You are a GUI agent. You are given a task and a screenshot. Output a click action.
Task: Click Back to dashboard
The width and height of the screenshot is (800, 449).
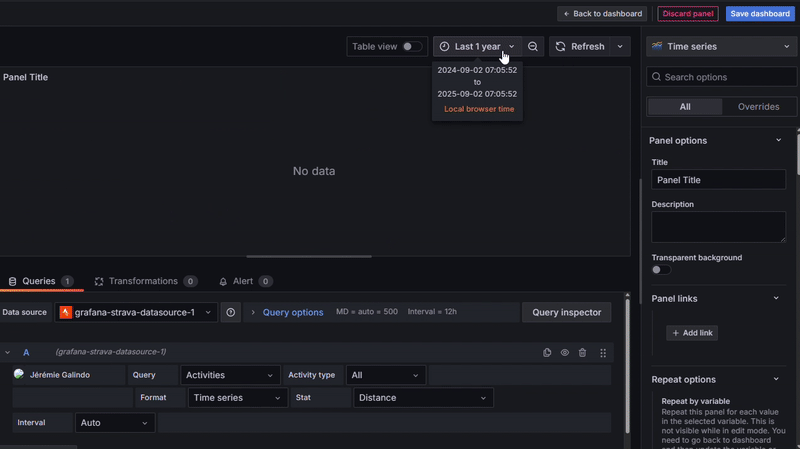coord(602,14)
